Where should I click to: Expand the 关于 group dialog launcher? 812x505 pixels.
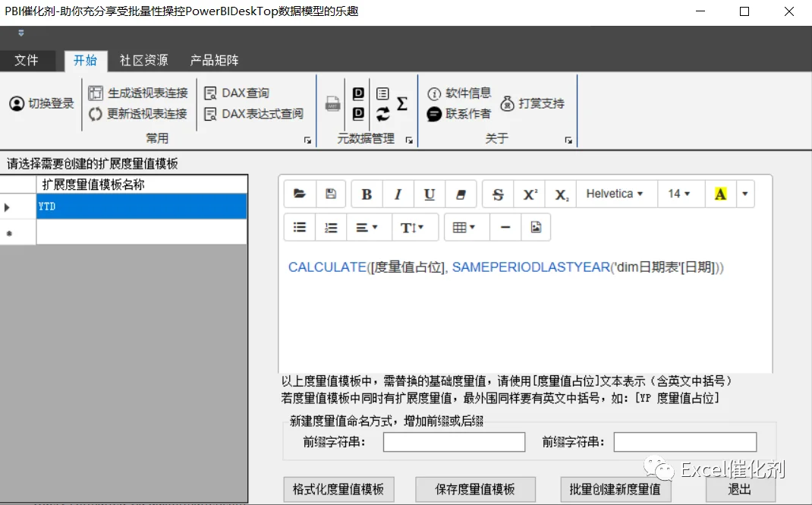568,140
